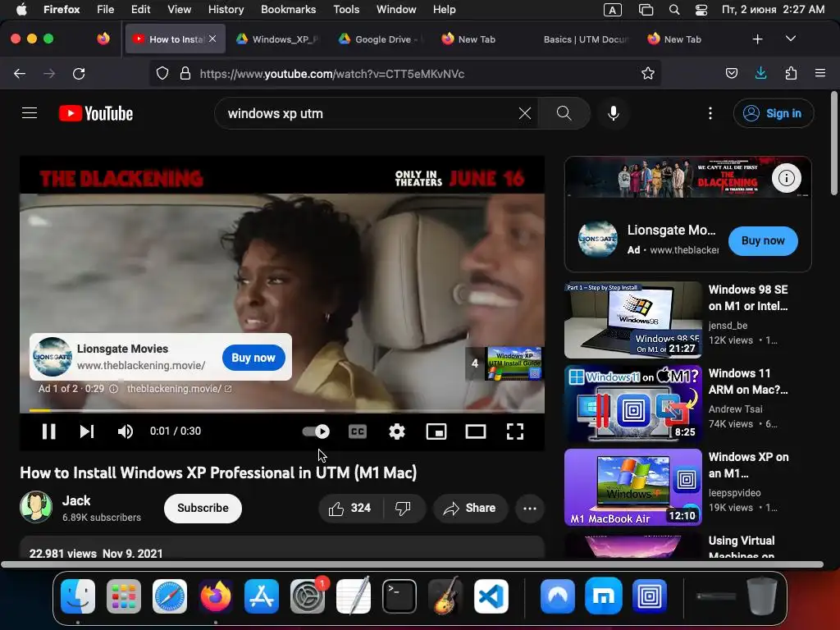Click Buy now in sidebar ad

tap(763, 241)
